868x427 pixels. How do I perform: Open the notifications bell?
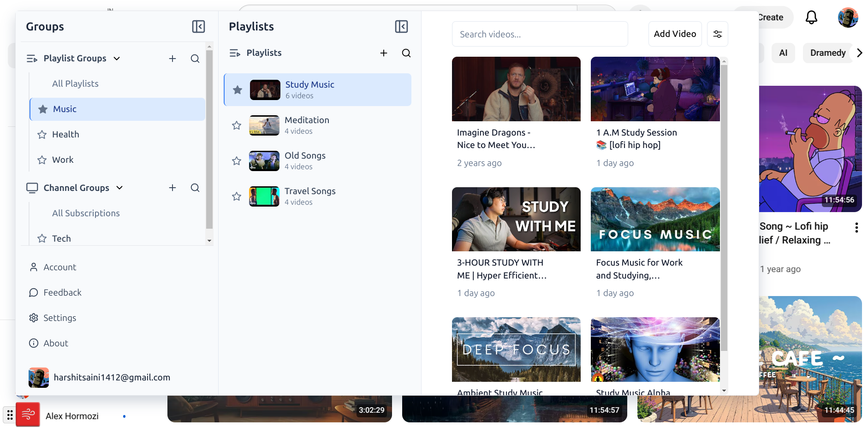coord(811,18)
